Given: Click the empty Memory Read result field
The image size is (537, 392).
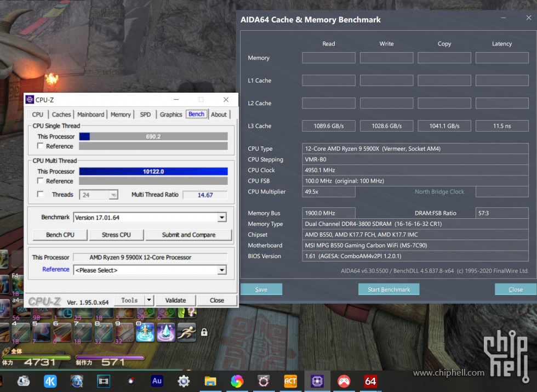Looking at the screenshot, I should (x=329, y=58).
